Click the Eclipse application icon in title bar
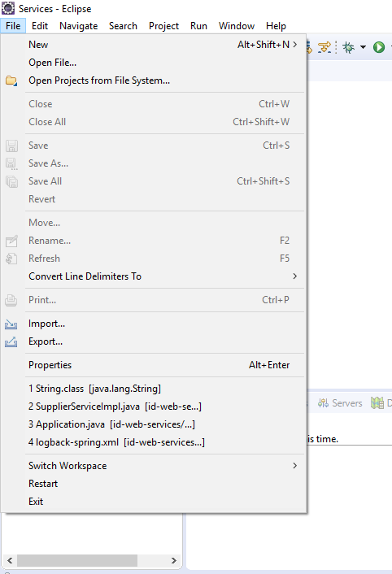This screenshot has height=574, width=392. tap(8, 8)
